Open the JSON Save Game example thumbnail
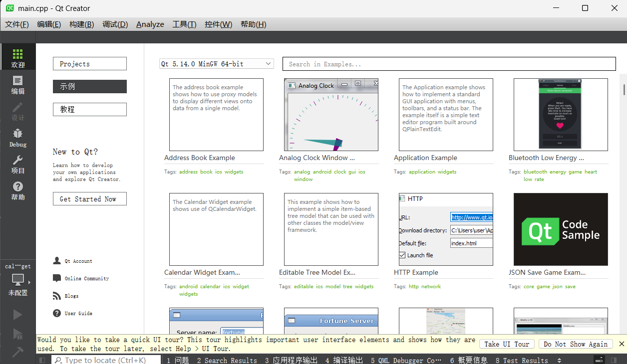 (561, 229)
